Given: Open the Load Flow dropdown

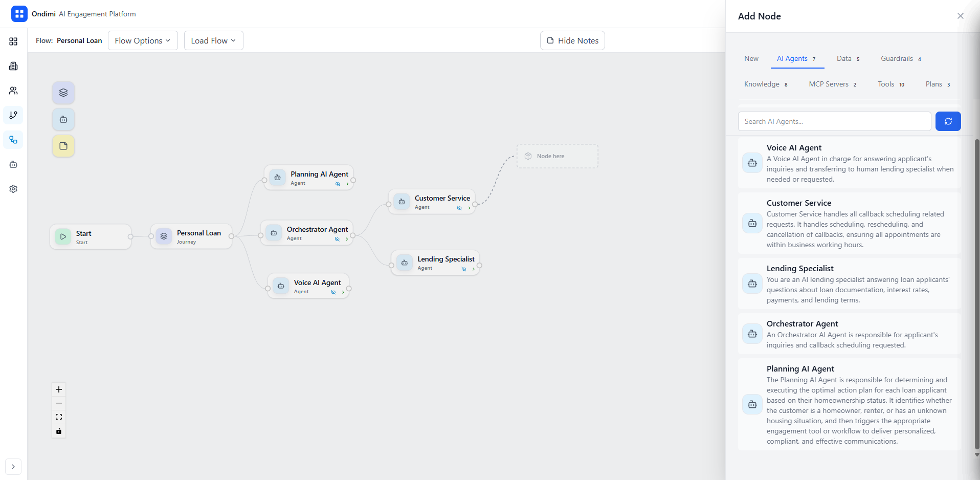Looking at the screenshot, I should point(213,40).
